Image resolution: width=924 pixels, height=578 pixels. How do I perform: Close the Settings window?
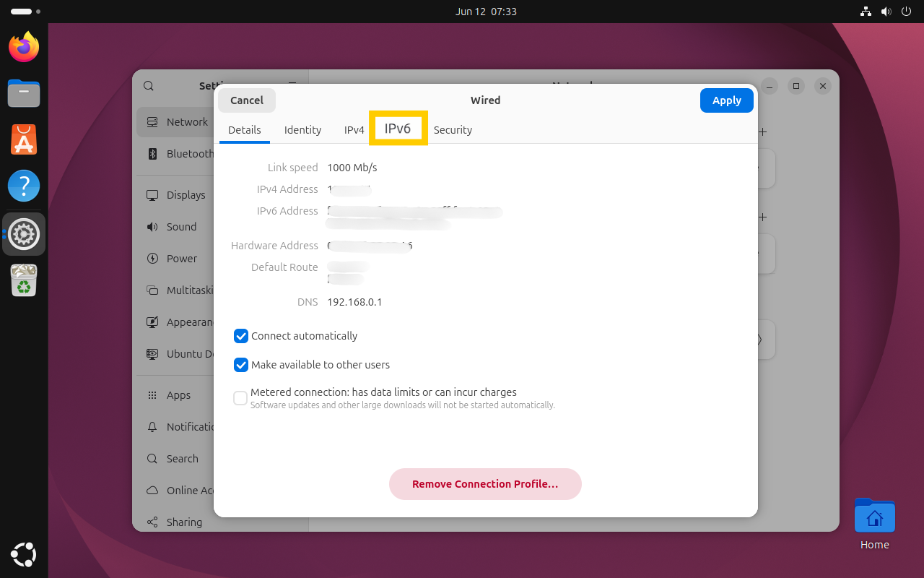pyautogui.click(x=822, y=86)
